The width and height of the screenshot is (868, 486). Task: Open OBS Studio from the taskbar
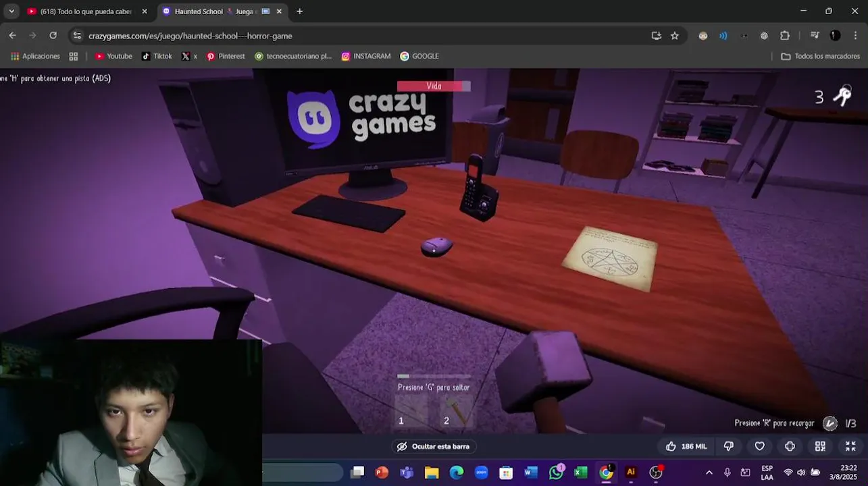click(x=656, y=473)
